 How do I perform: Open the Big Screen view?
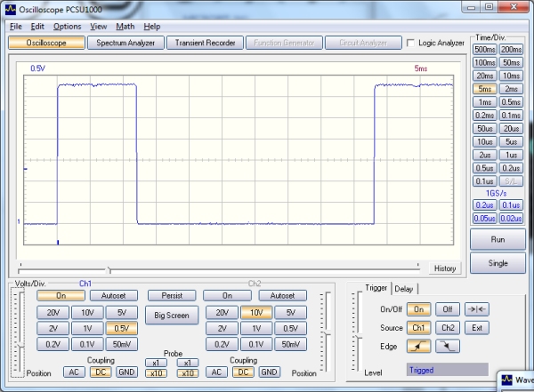tap(172, 315)
